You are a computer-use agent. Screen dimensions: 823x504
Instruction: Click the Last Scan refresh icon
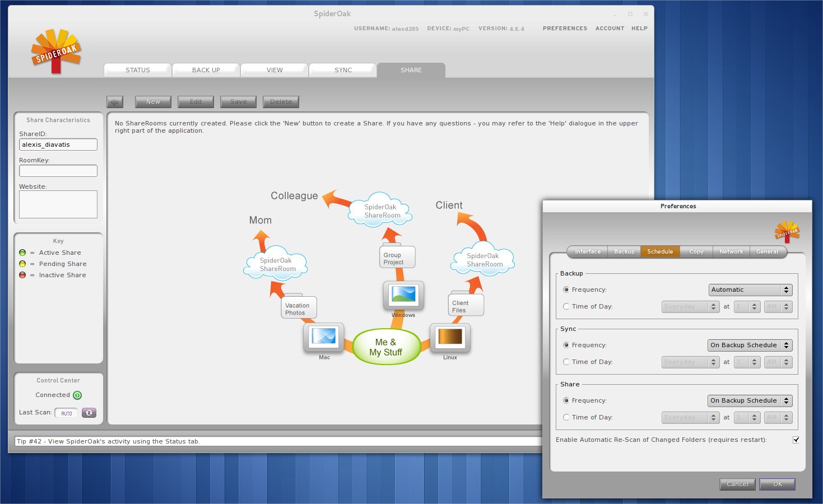click(89, 413)
